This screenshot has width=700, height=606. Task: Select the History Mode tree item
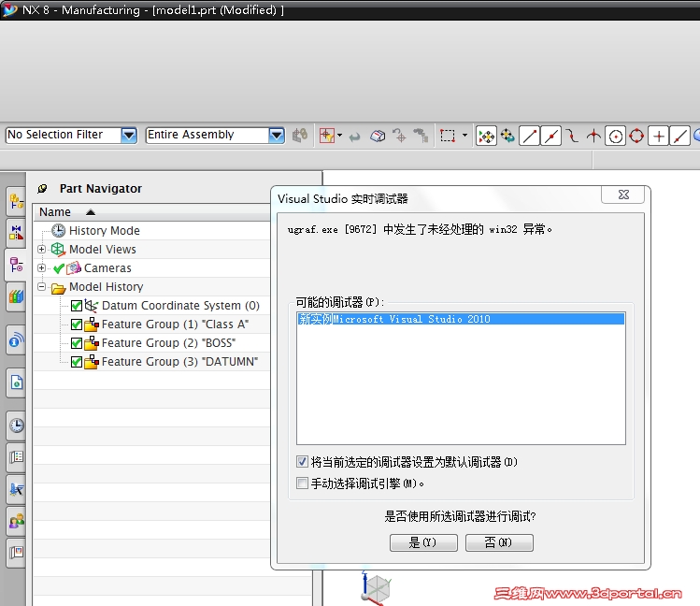[105, 230]
